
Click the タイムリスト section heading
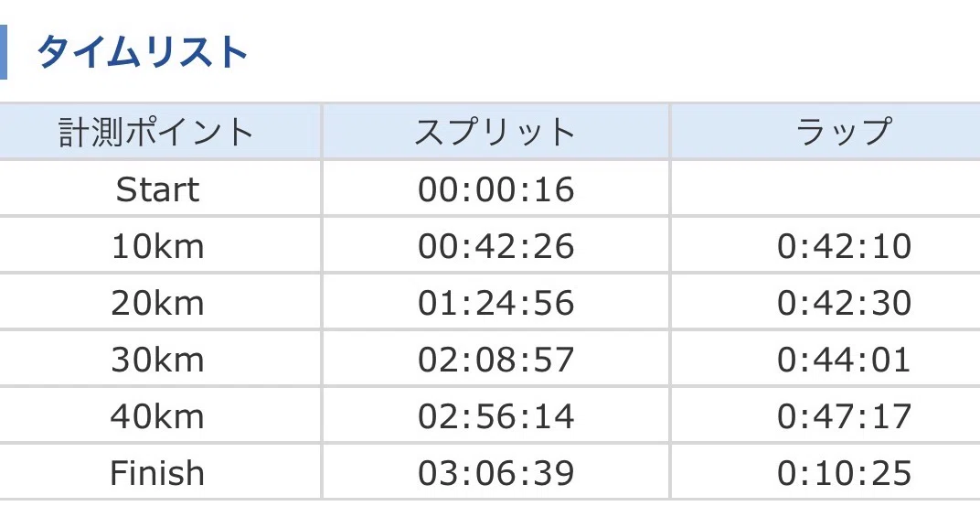click(142, 52)
